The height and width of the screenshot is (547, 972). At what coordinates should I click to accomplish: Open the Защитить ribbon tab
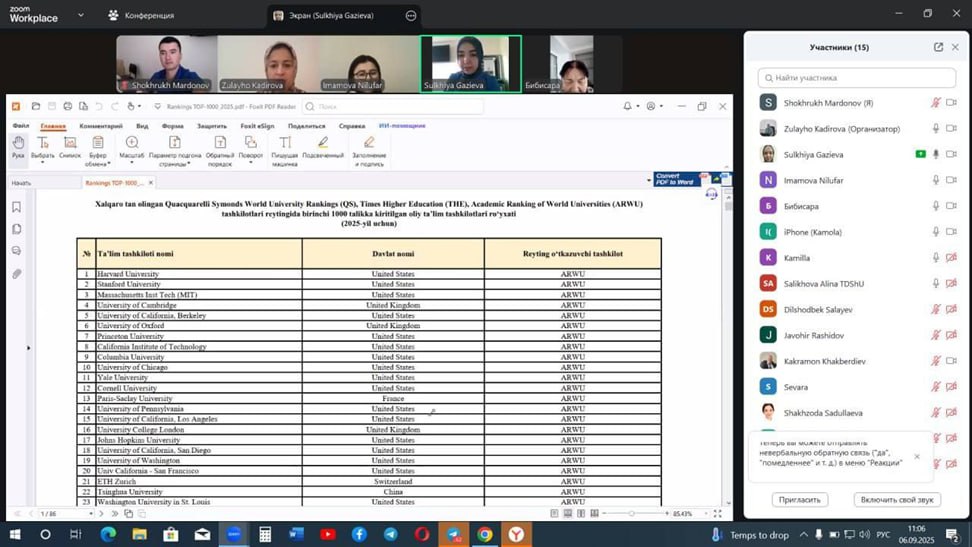[211, 126]
